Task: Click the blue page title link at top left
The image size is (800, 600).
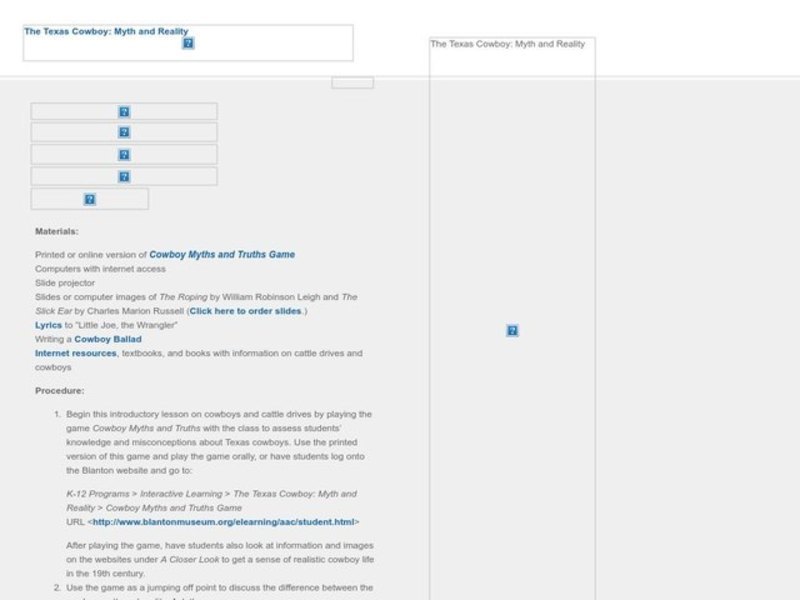Action: [x=106, y=31]
